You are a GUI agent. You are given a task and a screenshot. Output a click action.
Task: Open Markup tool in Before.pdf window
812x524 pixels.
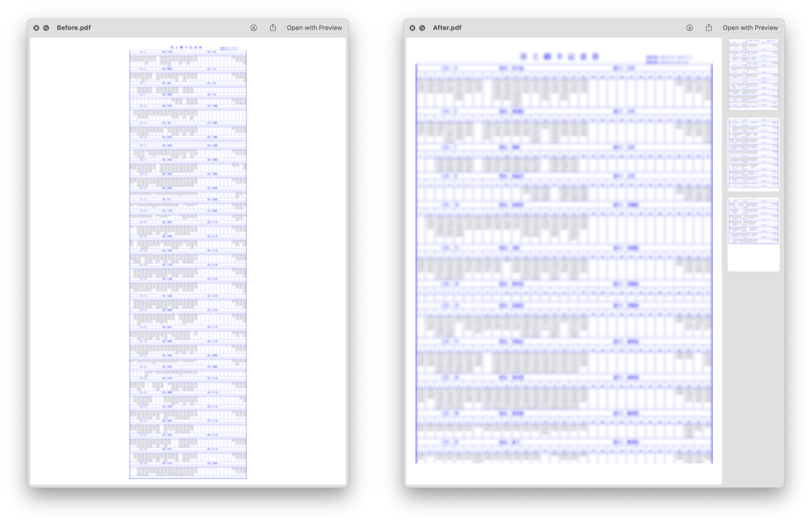254,28
